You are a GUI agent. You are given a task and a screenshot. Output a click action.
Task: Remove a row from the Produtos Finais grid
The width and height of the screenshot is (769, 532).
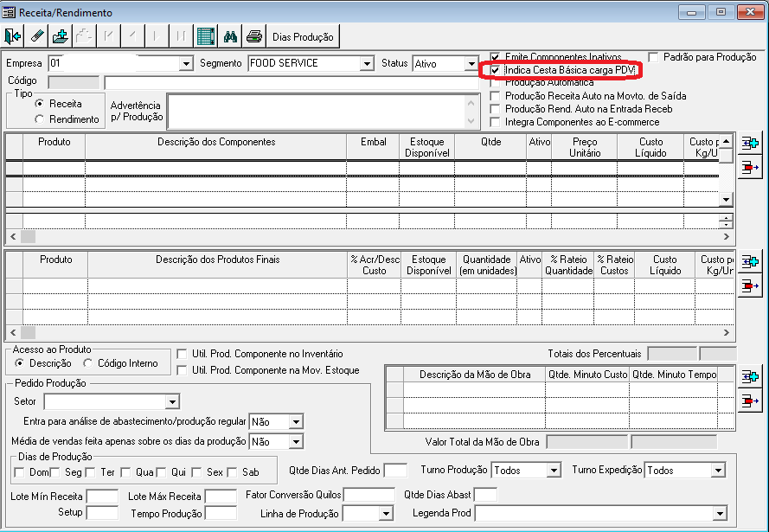(750, 285)
